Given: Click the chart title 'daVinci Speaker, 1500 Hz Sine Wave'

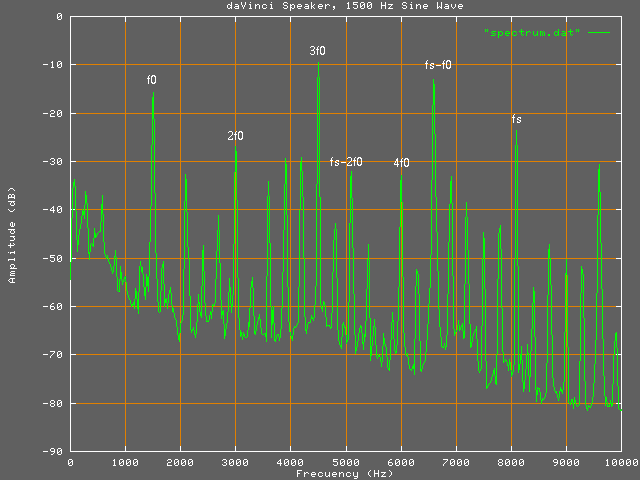Looking at the screenshot, I should (x=345, y=6).
